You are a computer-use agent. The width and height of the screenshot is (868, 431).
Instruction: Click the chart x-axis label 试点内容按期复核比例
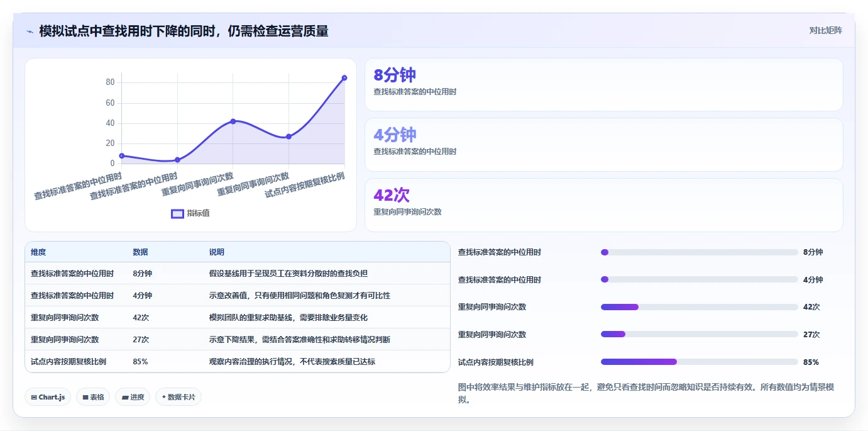pyautogui.click(x=305, y=185)
